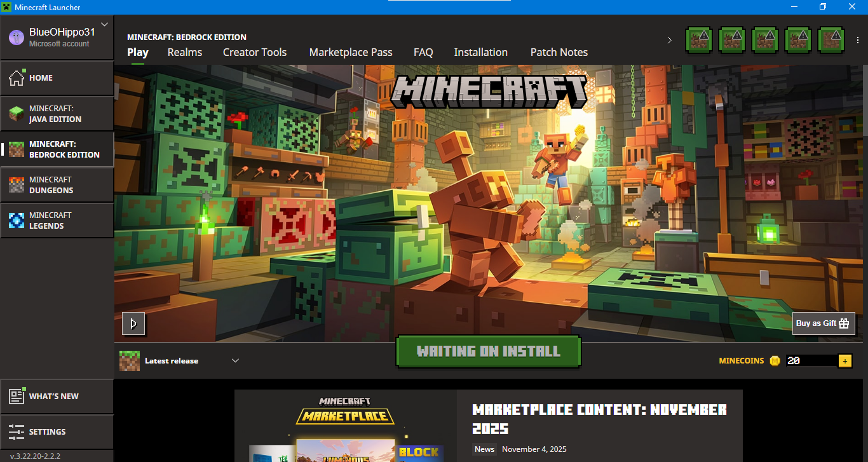Image resolution: width=868 pixels, height=462 pixels.
Task: Choose the Minecraft Legends sidebar icon
Action: tap(17, 221)
